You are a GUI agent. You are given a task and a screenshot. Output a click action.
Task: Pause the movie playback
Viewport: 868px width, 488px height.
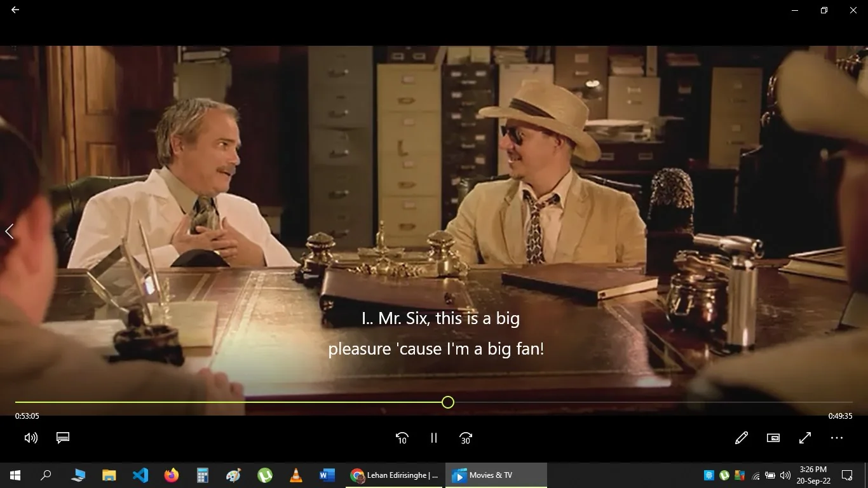click(x=434, y=438)
